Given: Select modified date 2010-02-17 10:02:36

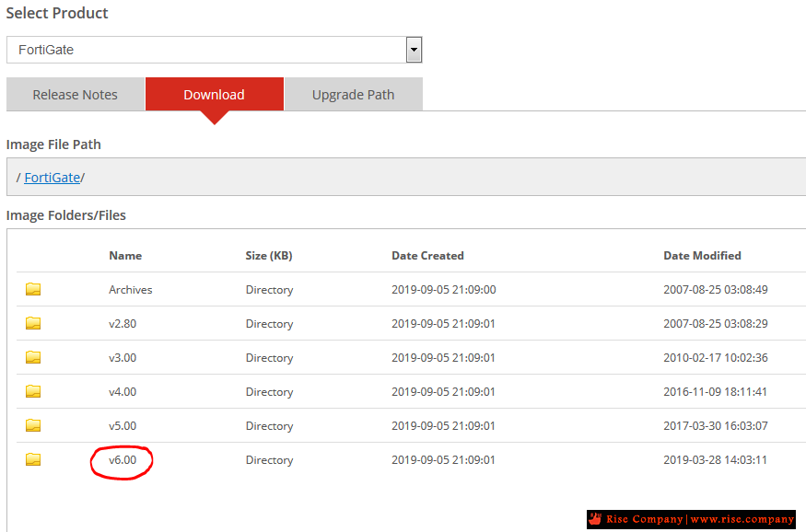Looking at the screenshot, I should (x=716, y=357).
